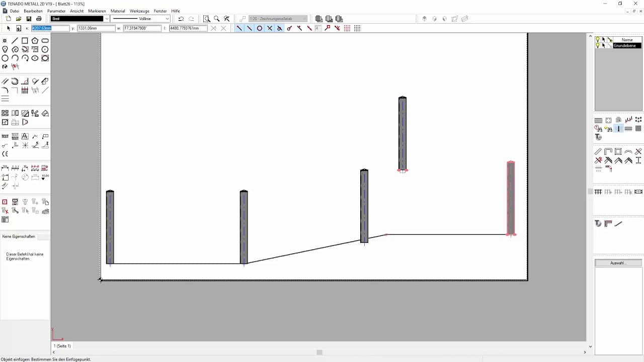Select the I-beam profile icon

click(x=638, y=160)
